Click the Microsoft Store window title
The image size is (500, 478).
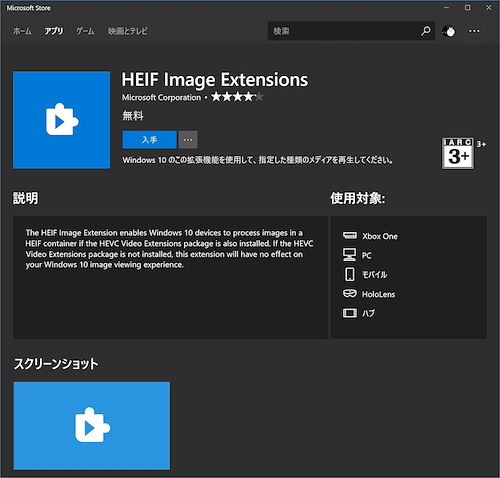(29, 8)
